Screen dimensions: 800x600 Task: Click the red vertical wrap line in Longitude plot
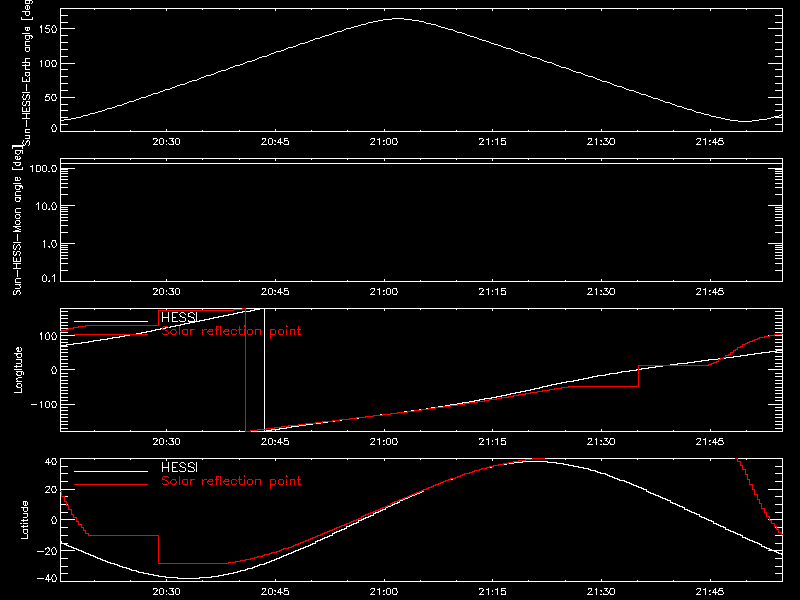click(245, 369)
